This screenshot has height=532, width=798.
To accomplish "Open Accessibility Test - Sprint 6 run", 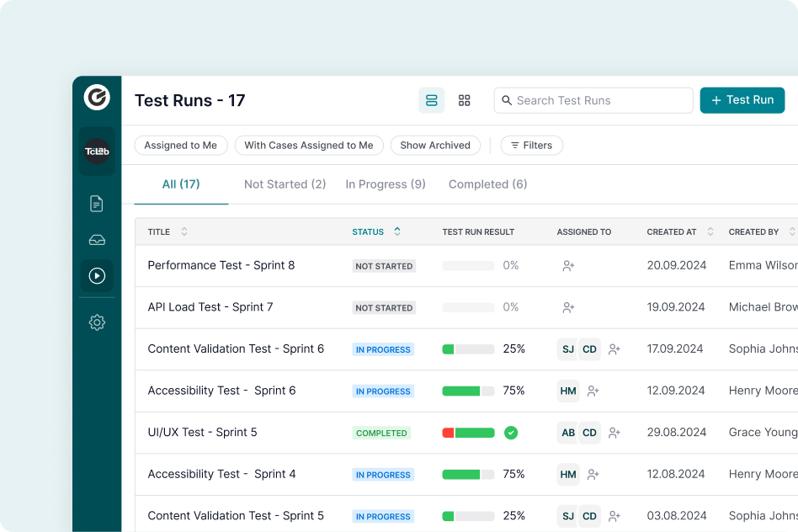I will pos(221,391).
